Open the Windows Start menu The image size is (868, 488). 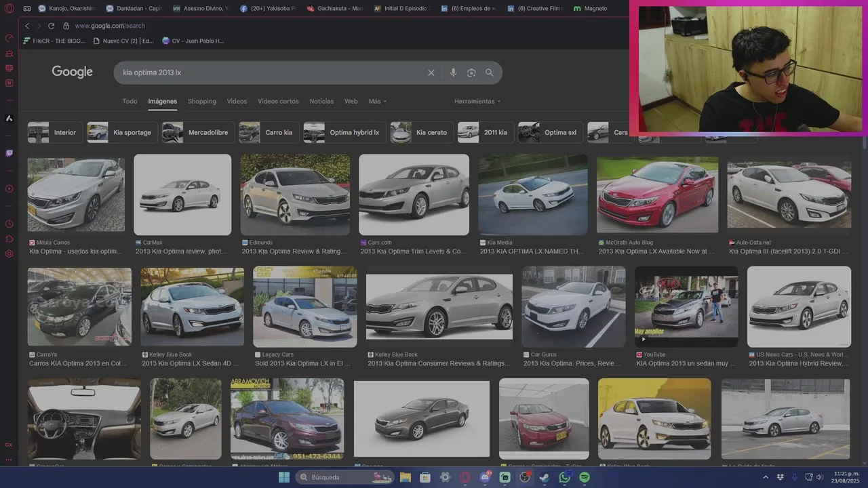tap(284, 477)
